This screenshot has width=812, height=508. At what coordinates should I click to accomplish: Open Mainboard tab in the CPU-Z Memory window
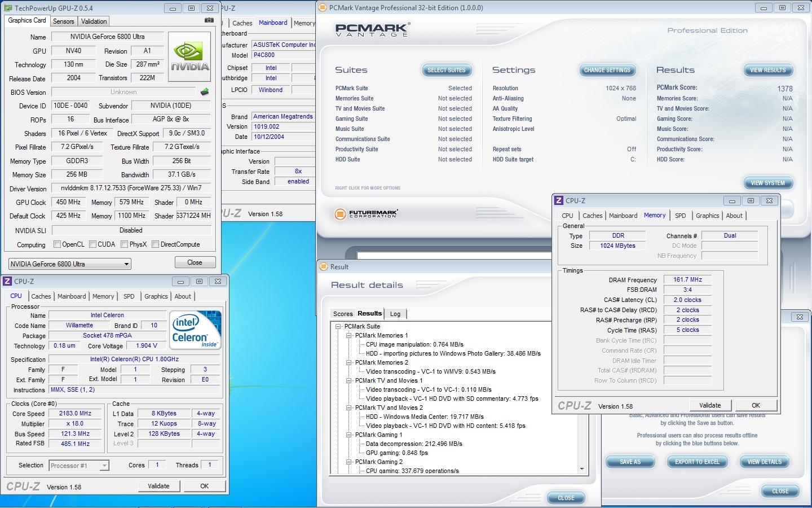[623, 216]
